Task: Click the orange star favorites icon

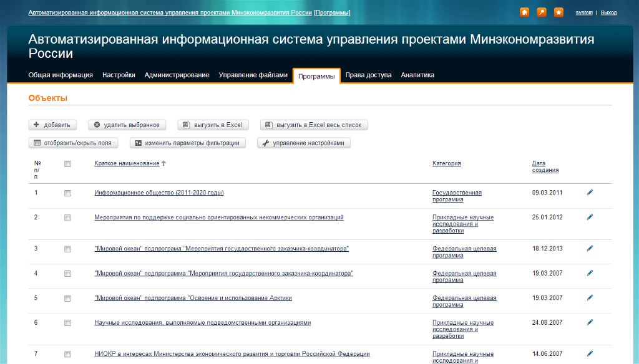Action: [559, 12]
